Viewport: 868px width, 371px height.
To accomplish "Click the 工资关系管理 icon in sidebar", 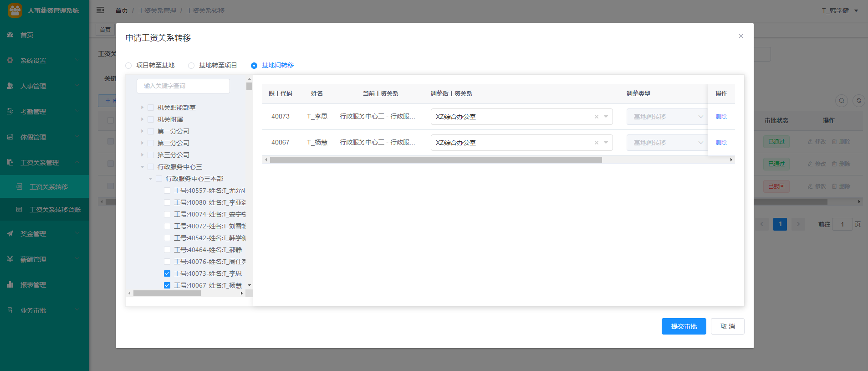I will tap(10, 162).
